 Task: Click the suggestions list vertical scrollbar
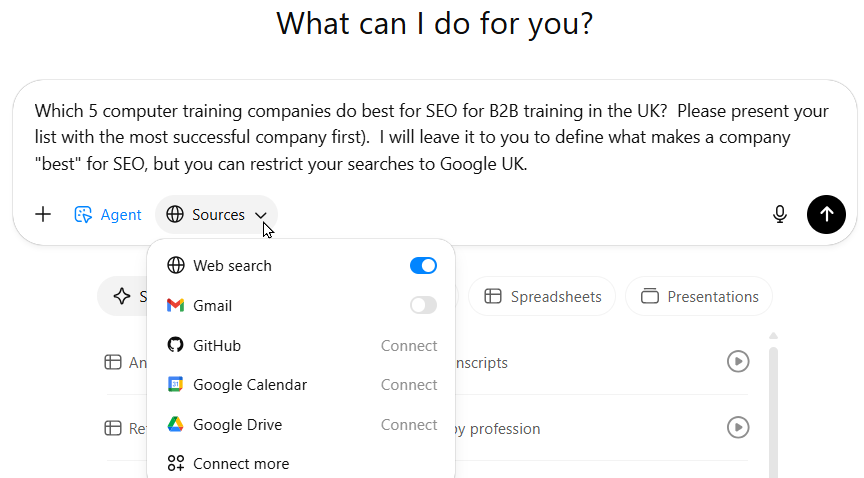(x=773, y=410)
